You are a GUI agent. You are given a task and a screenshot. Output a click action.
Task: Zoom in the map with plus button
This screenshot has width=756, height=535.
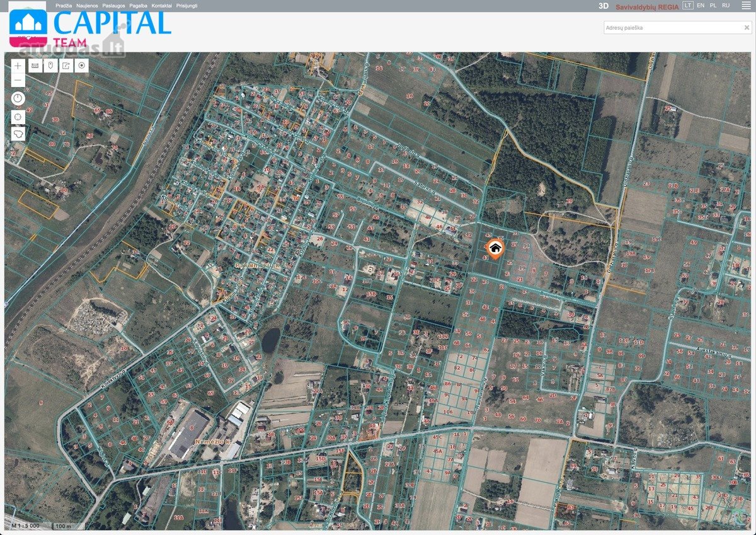pos(18,66)
